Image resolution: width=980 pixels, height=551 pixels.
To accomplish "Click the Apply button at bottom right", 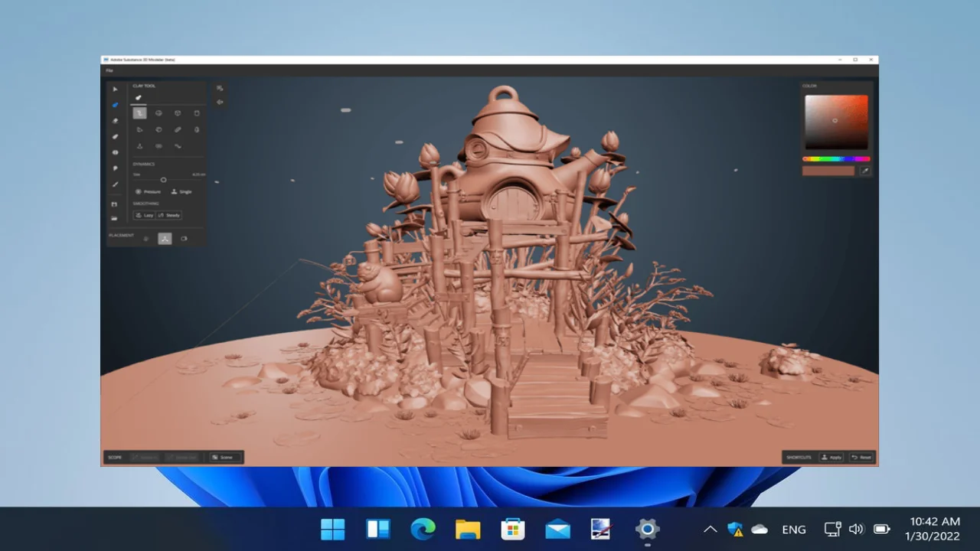I will (x=831, y=457).
